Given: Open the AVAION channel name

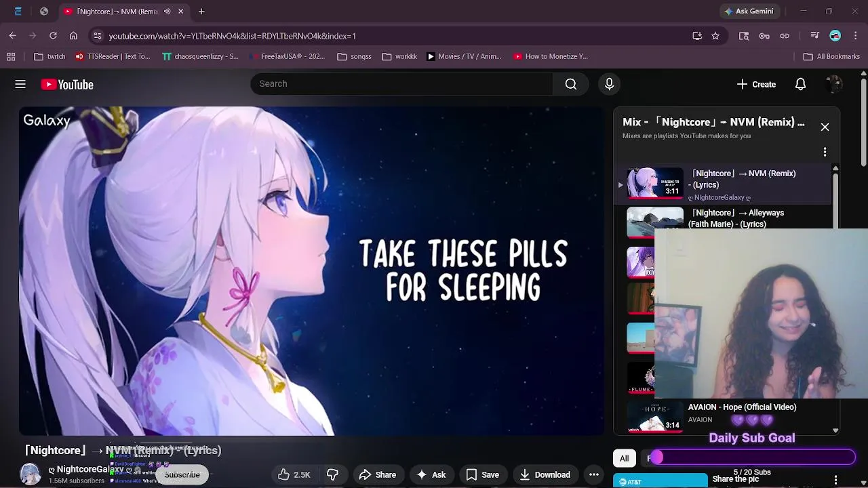Looking at the screenshot, I should [700, 420].
